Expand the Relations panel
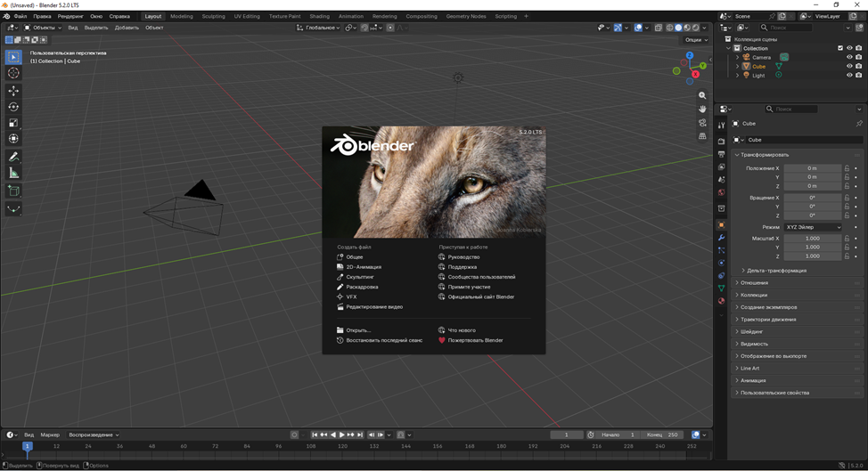 point(797,282)
